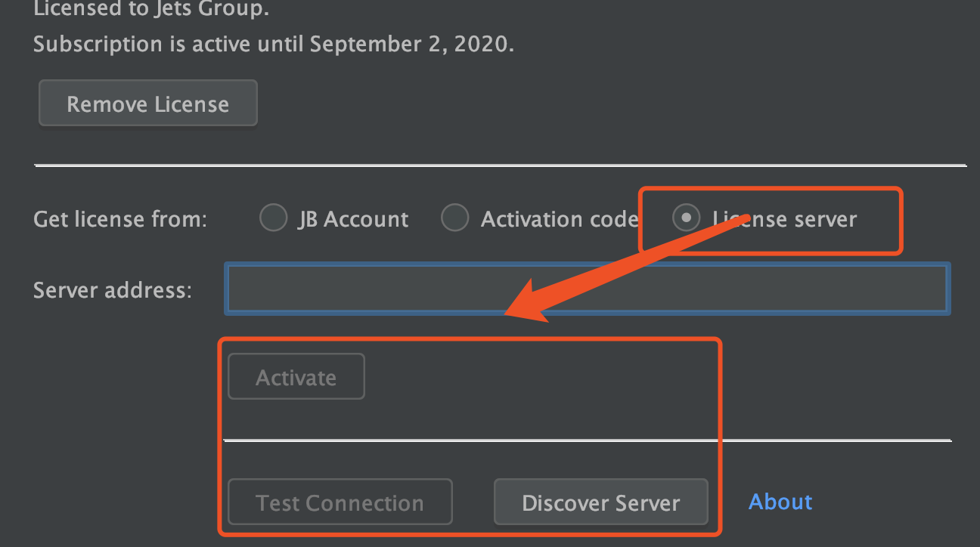The width and height of the screenshot is (980, 547).
Task: Click the subscription active until September text
Action: 274,44
